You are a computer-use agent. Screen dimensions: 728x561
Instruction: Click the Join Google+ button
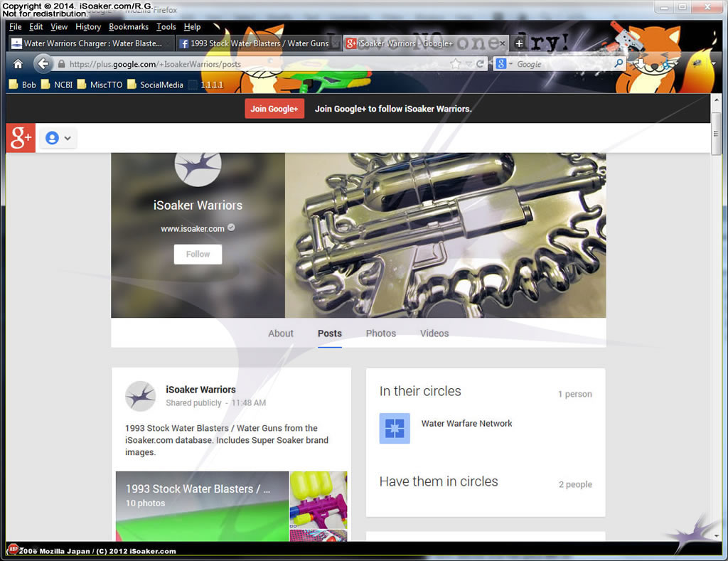tap(274, 109)
